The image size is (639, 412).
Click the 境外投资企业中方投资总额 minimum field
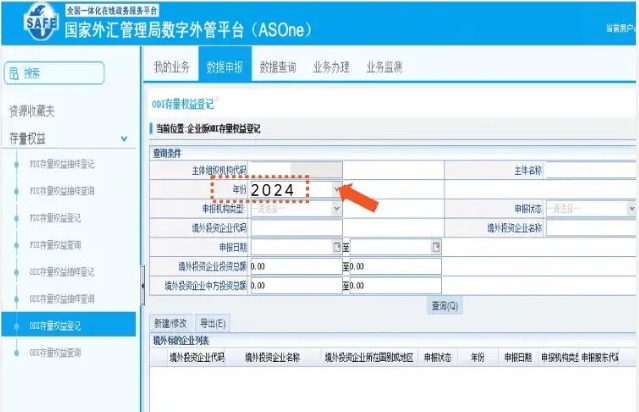coord(296,286)
